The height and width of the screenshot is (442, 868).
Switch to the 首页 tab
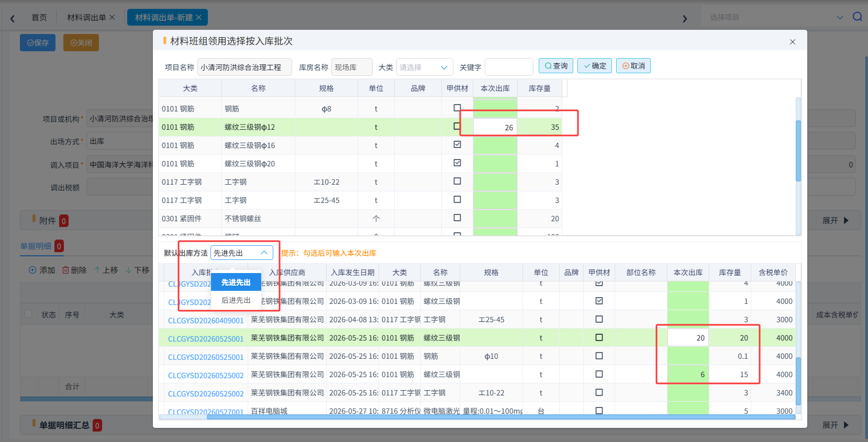39,17
